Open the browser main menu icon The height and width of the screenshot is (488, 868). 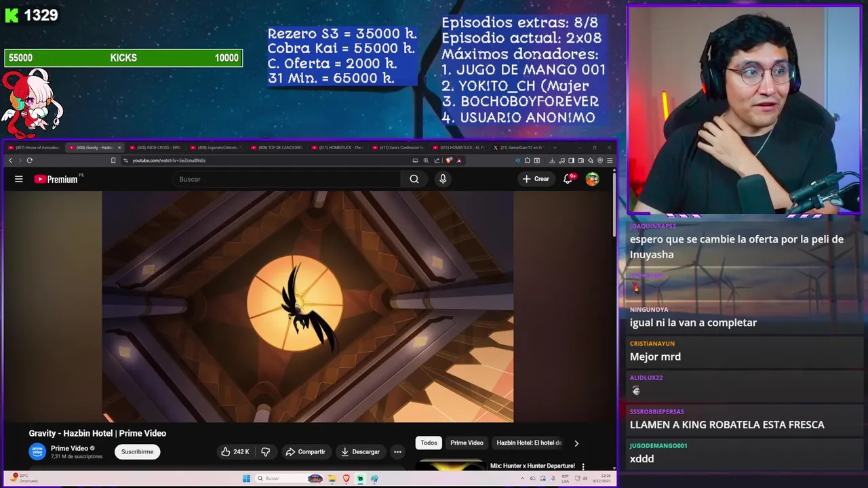pos(610,161)
